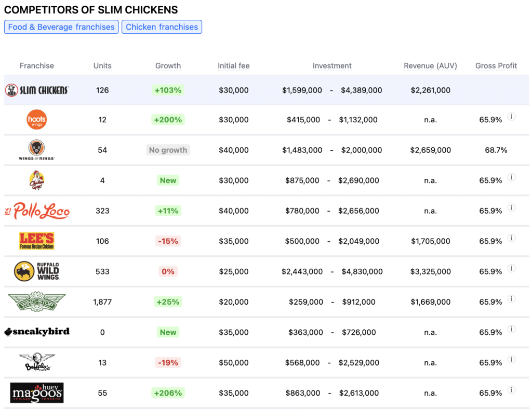Click the 1,877 units value
Image resolution: width=532 pixels, height=417 pixels.
(102, 302)
